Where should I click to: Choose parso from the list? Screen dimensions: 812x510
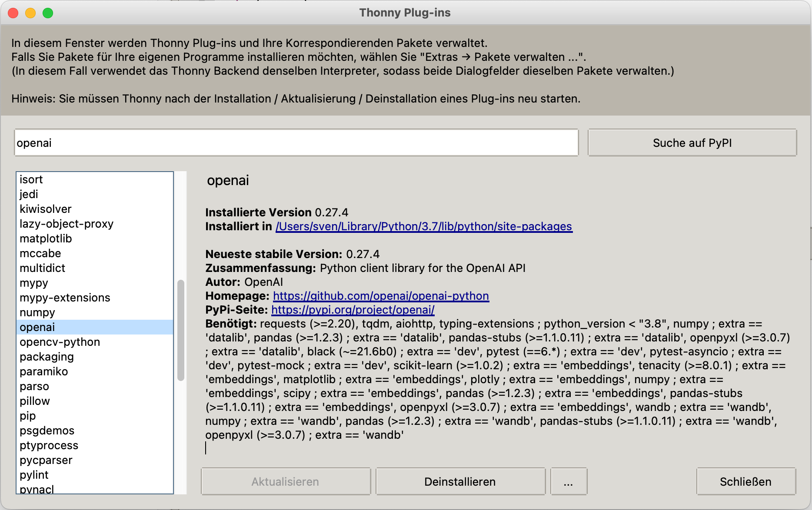(95, 386)
